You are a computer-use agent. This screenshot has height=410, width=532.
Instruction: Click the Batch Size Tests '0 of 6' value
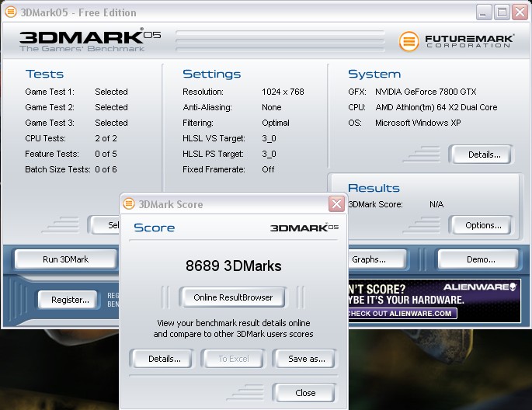(106, 169)
